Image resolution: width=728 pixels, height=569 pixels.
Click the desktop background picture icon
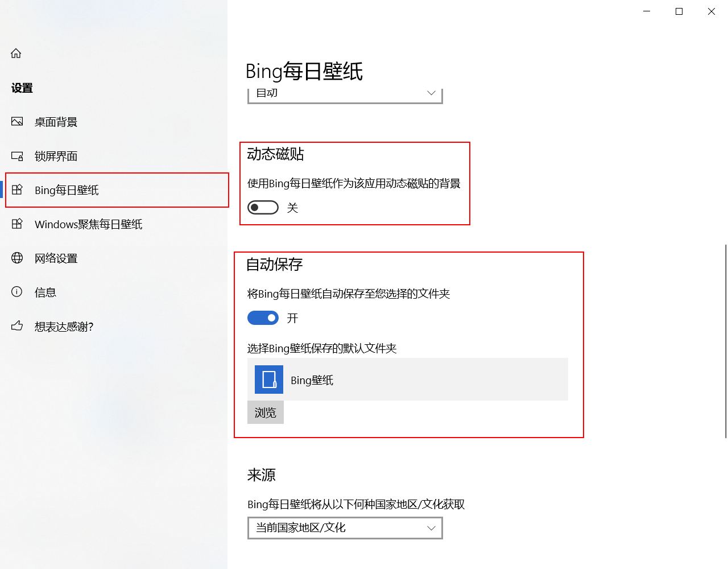coord(17,122)
